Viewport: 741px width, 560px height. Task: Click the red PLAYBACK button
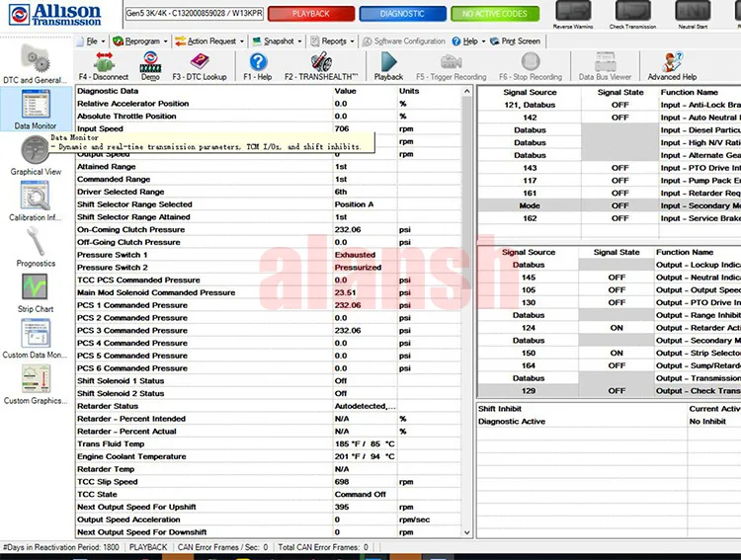[311, 14]
